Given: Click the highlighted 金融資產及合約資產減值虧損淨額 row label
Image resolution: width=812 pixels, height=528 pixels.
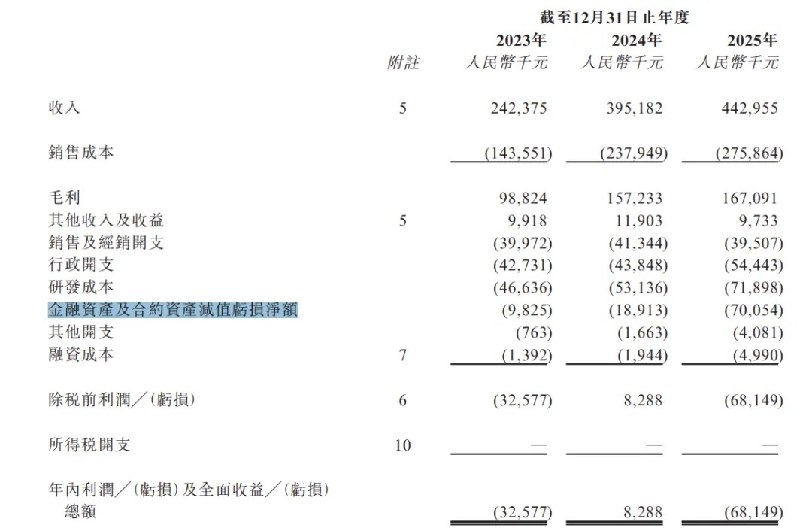Looking at the screenshot, I should pyautogui.click(x=173, y=310).
